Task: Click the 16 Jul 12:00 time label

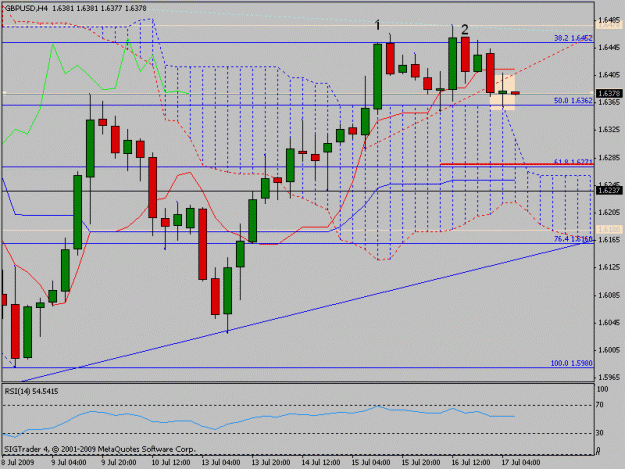Action: coord(471,462)
